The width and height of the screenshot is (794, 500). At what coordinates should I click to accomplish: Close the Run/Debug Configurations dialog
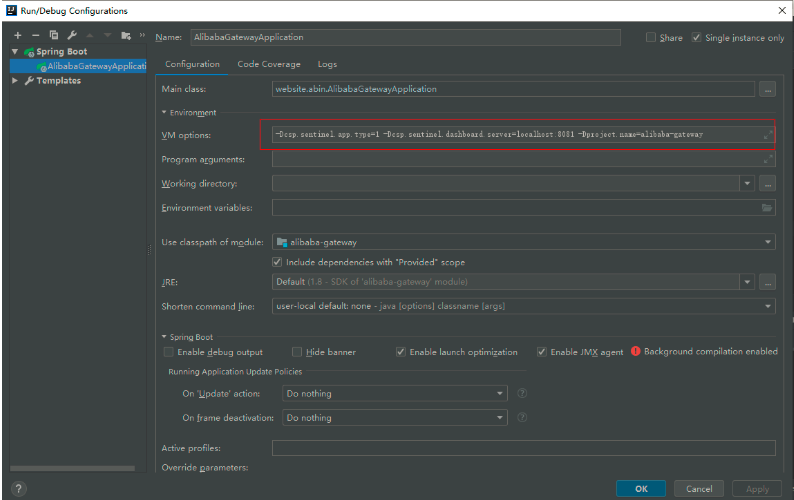[x=782, y=11]
